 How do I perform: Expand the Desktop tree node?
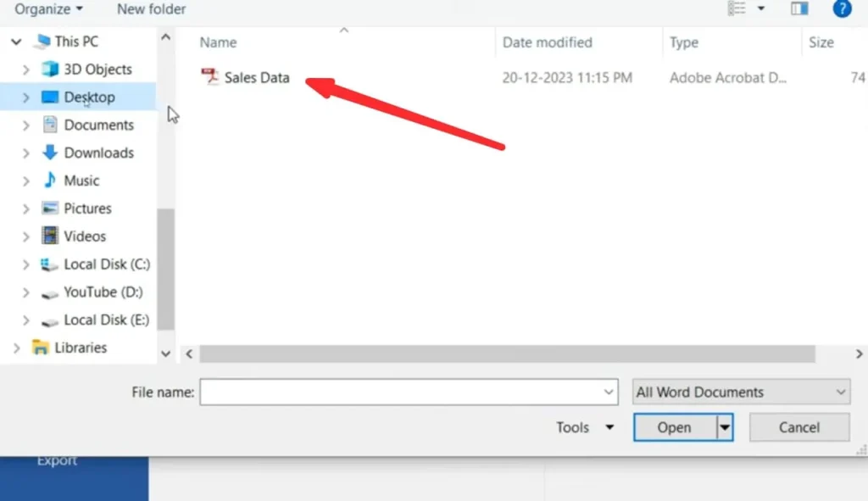pyautogui.click(x=25, y=97)
